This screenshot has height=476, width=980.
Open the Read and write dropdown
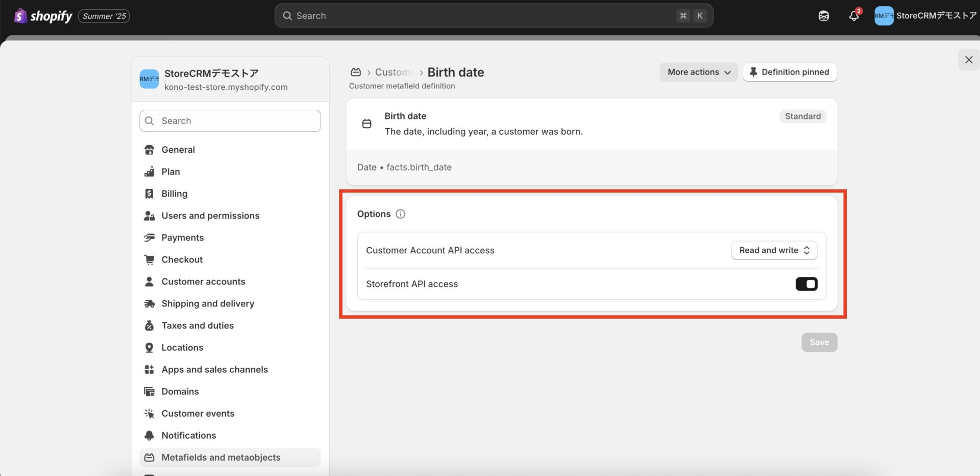click(774, 250)
